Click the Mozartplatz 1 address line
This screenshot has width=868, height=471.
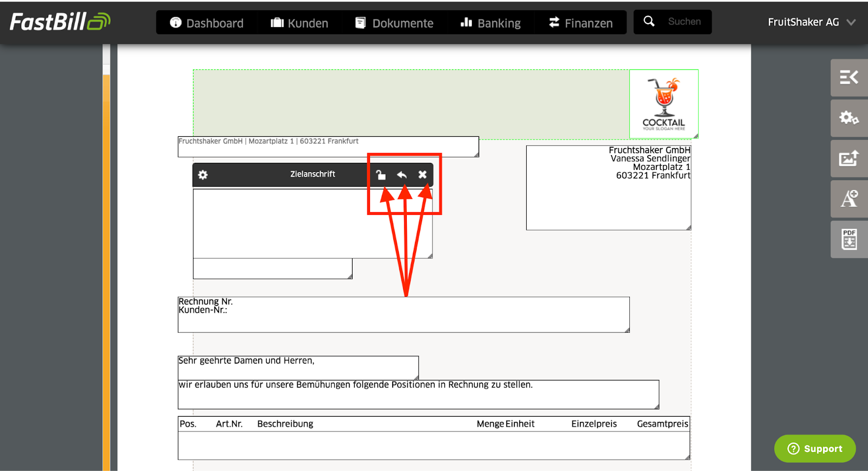point(661,167)
